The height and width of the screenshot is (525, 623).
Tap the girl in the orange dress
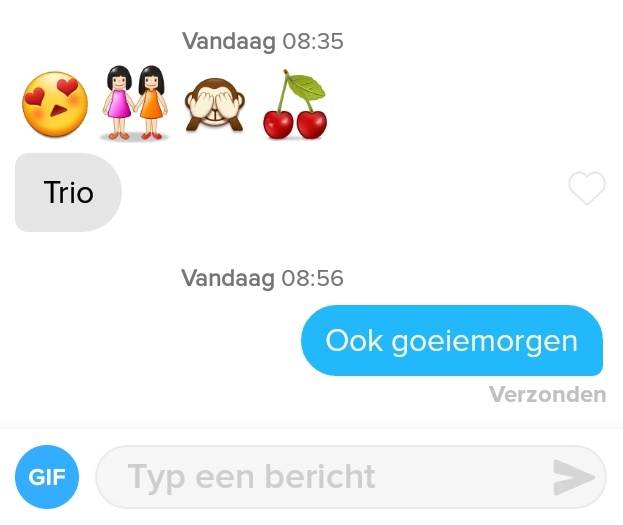click(151, 103)
